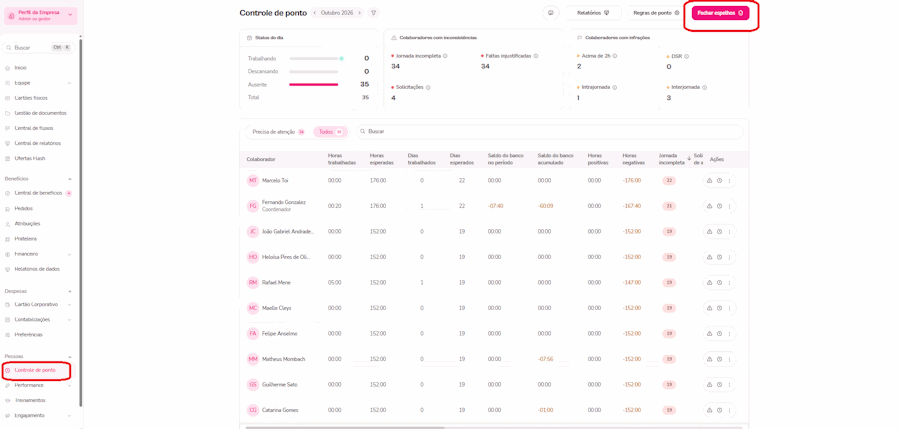Open Gestão de documentos
The height and width of the screenshot is (429, 900).
40,113
